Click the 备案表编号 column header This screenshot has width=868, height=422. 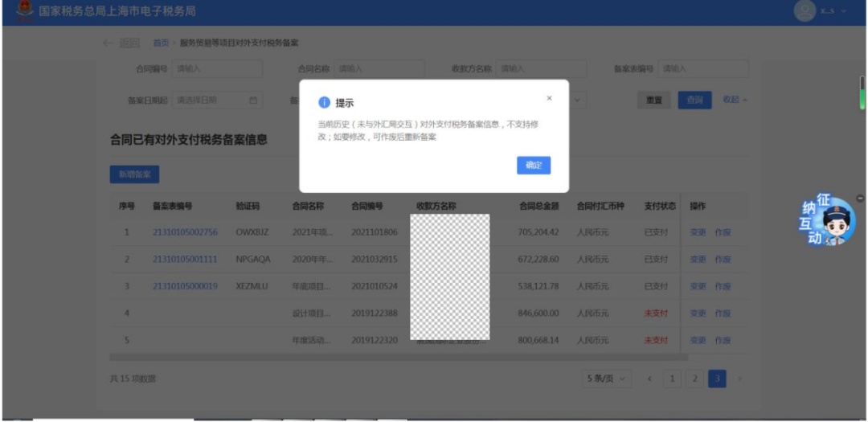[172, 206]
